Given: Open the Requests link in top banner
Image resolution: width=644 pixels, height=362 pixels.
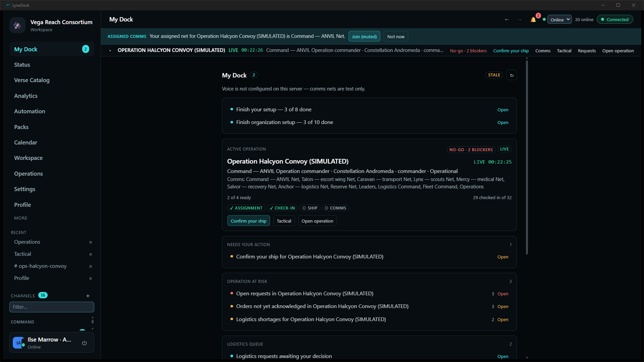Looking at the screenshot, I should (586, 51).
